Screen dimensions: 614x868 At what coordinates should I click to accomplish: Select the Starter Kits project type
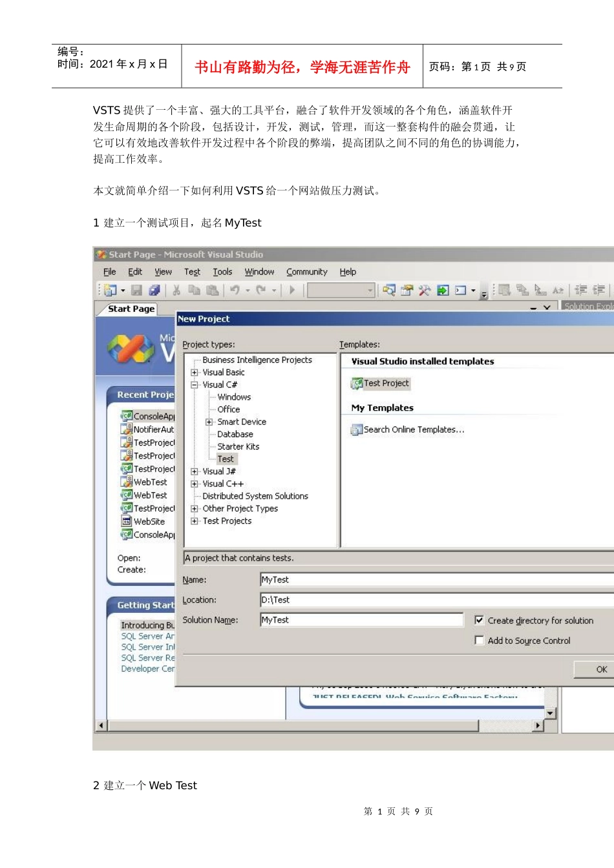(x=238, y=447)
